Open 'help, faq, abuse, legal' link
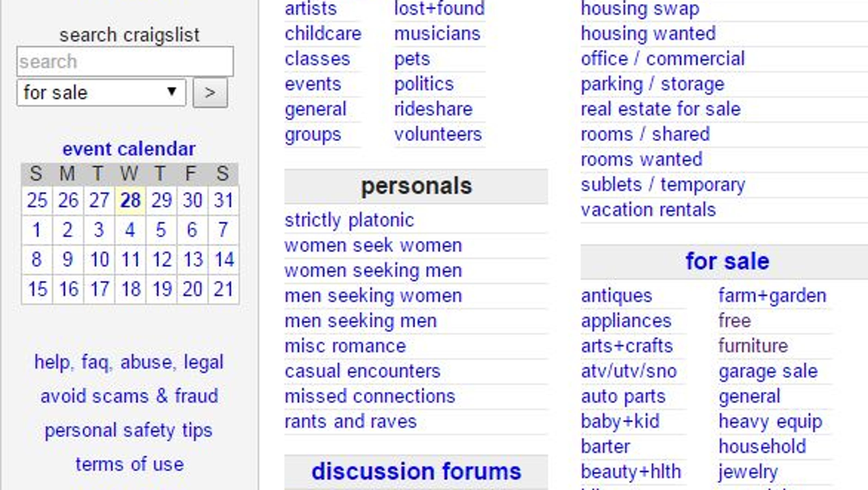Viewport: 868px width, 490px height. pos(129,363)
